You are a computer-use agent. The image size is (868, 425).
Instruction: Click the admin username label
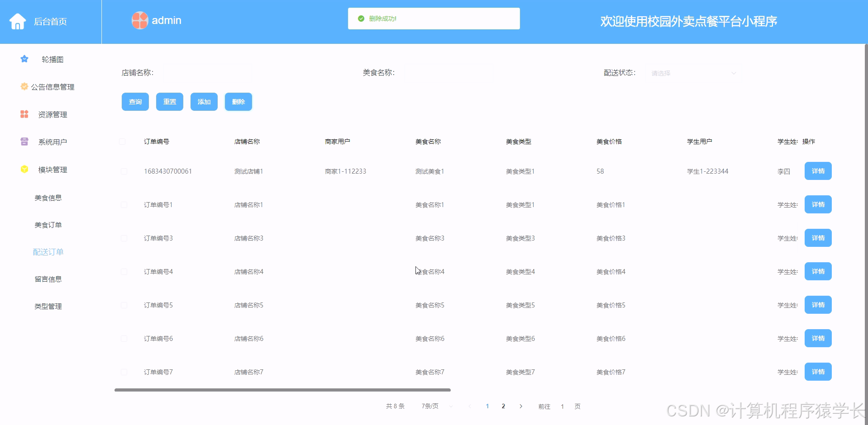pos(167,20)
